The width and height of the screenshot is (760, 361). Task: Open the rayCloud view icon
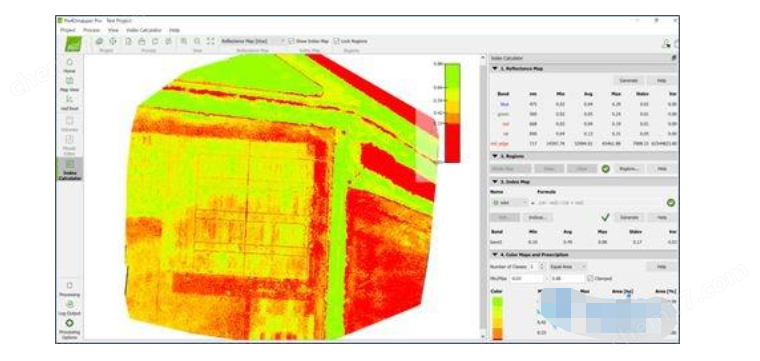coord(70,102)
